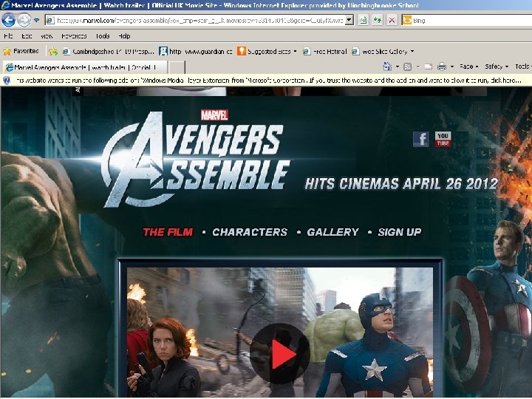The width and height of the screenshot is (532, 399).
Task: Select GALLERY navigation link
Action: point(332,232)
